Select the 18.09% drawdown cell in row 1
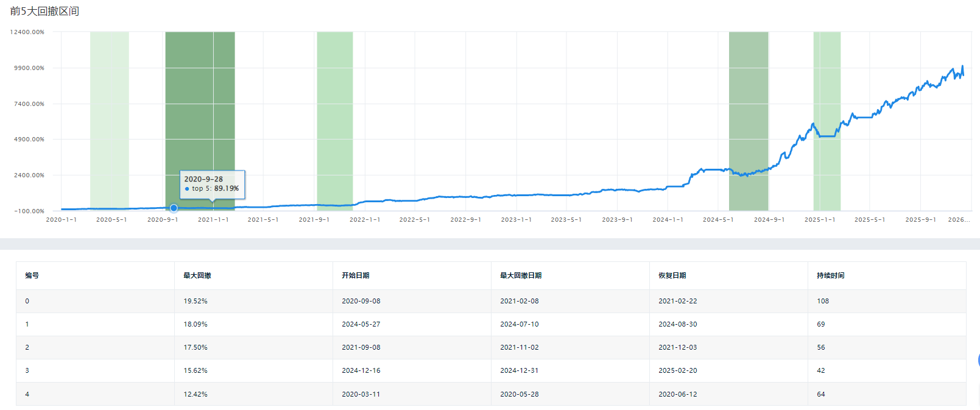Image resolution: width=980 pixels, height=410 pixels. pyautogui.click(x=196, y=324)
